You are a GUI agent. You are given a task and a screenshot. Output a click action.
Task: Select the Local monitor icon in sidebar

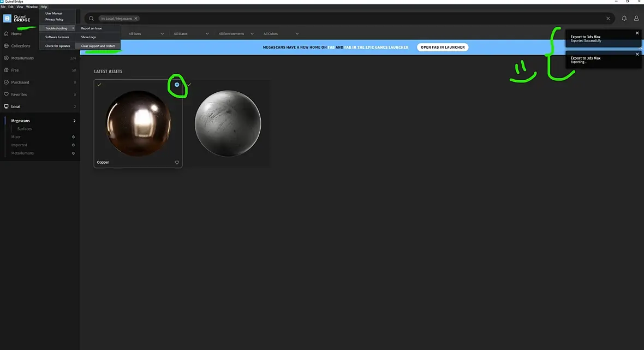tap(6, 106)
